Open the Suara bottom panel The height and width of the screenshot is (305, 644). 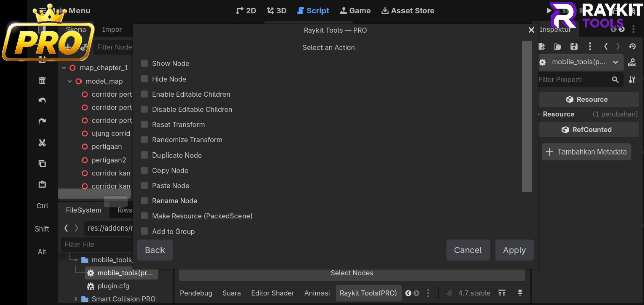[x=232, y=293]
